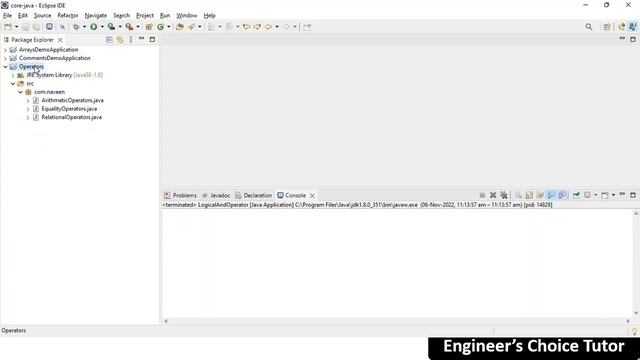The height and width of the screenshot is (360, 640).
Task: Open the Help menu
Action: tap(209, 16)
